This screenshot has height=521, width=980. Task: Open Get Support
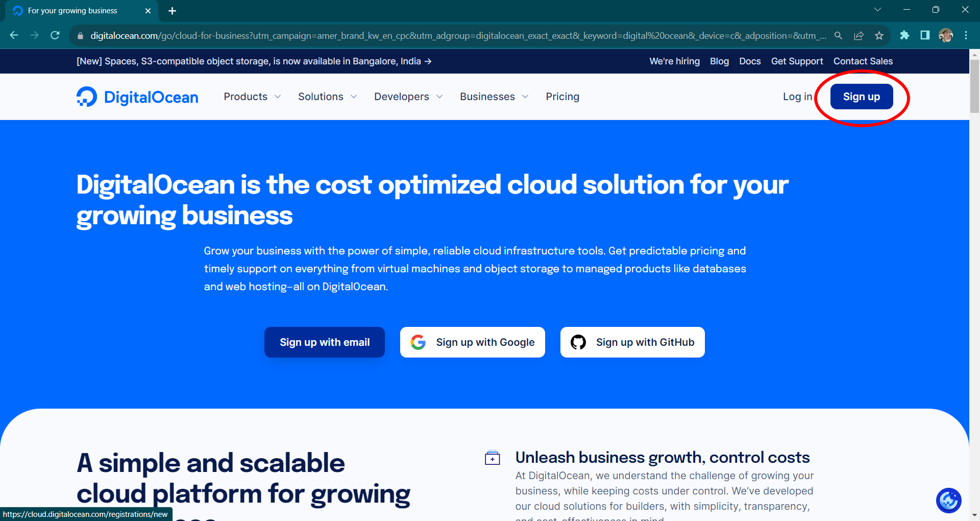pos(797,61)
